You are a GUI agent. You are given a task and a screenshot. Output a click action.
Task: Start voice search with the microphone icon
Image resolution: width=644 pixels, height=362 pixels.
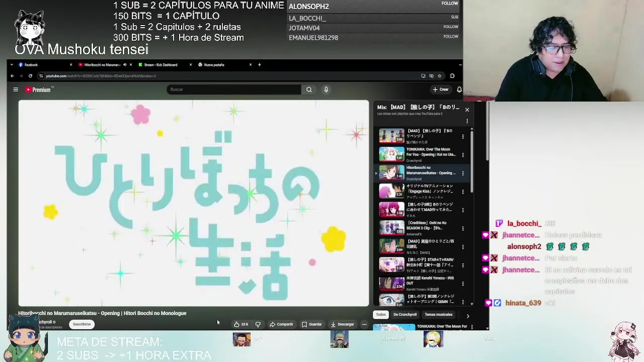326,89
